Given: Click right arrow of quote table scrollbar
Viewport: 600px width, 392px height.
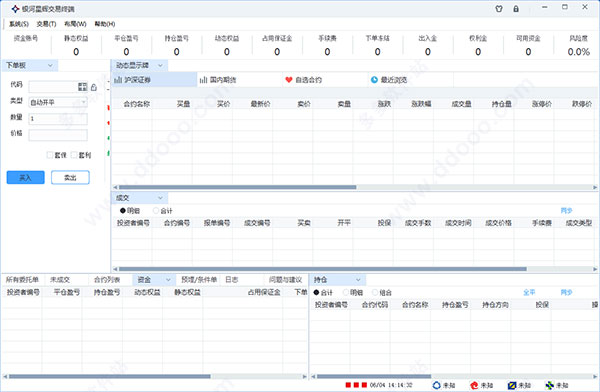Looking at the screenshot, I should pyautogui.click(x=595, y=187).
